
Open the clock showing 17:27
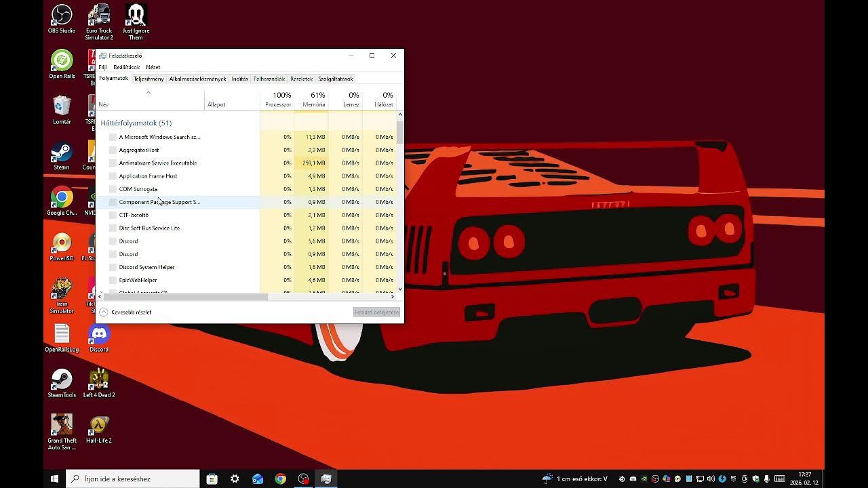pos(804,479)
